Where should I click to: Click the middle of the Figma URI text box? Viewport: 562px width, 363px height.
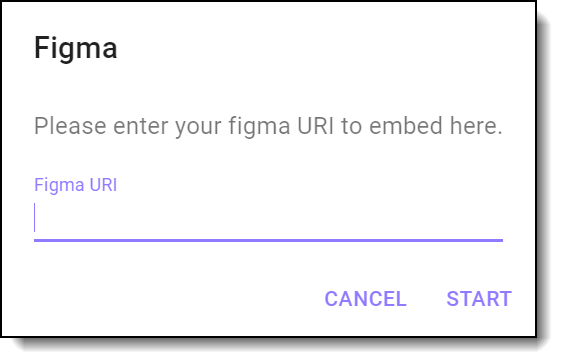click(268, 218)
